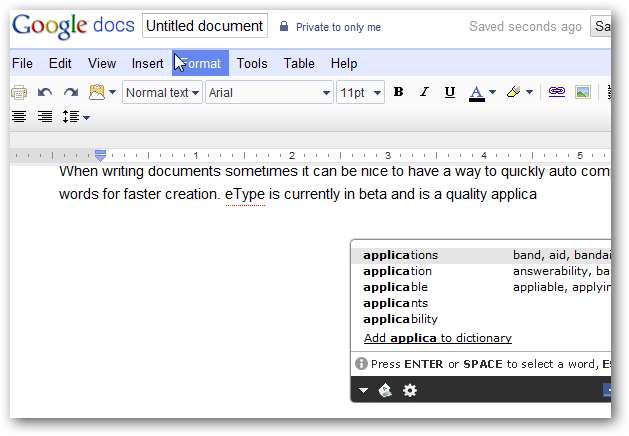
Task: Open the 11pt font size dropdown
Action: point(360,93)
